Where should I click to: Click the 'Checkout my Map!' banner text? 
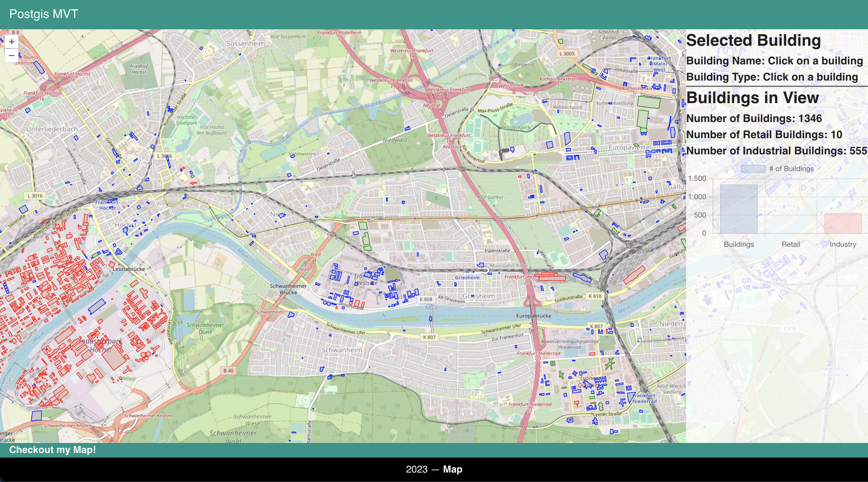[52, 450]
